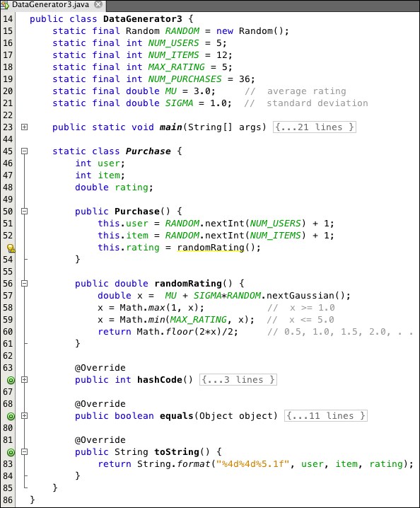The width and height of the screenshot is (420, 508).
Task: Click the equals override gutter icon
Action: (11, 416)
